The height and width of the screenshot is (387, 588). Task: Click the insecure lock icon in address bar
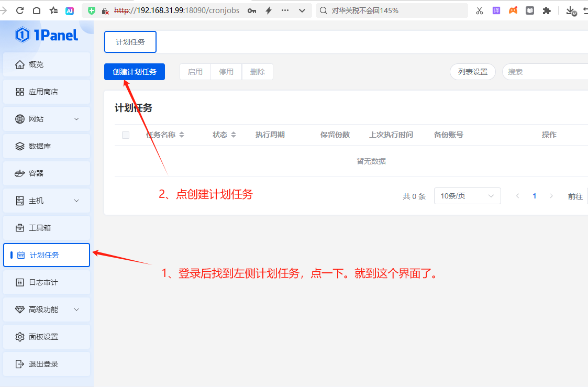(105, 11)
